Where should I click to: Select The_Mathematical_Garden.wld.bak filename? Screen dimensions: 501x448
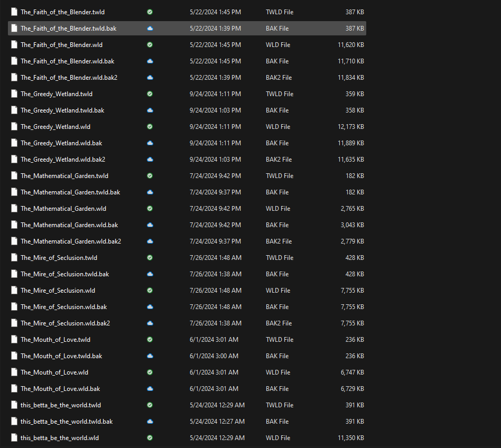(69, 225)
